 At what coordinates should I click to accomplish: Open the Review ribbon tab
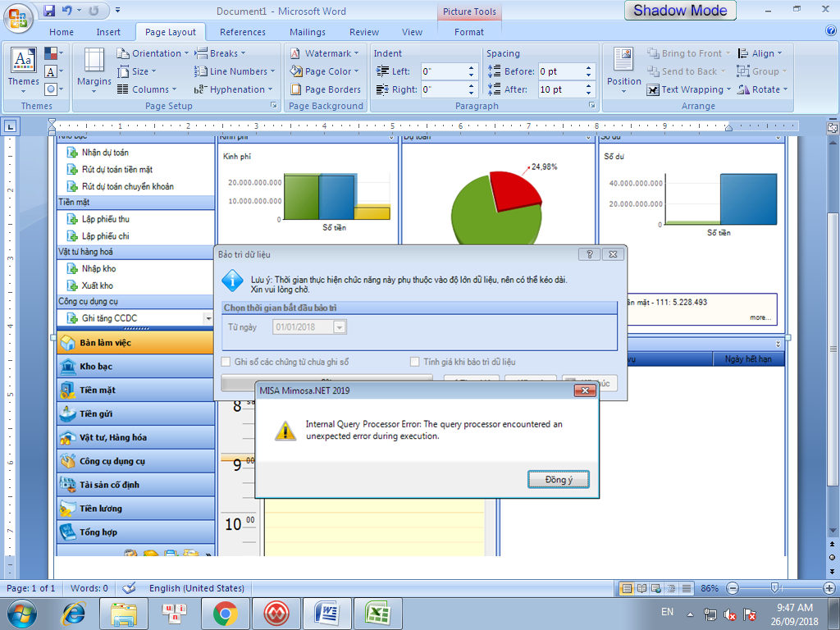pyautogui.click(x=364, y=32)
